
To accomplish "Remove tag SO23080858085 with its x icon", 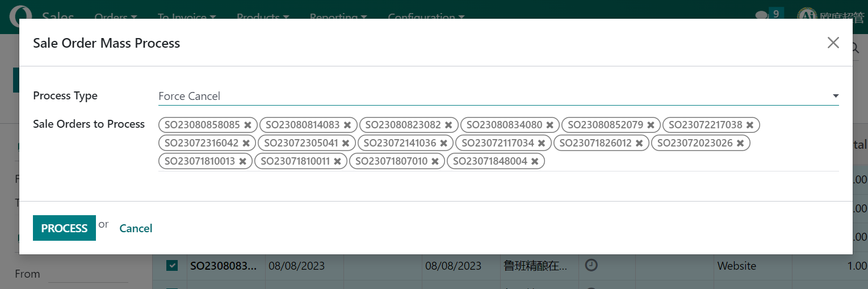I will tap(248, 125).
